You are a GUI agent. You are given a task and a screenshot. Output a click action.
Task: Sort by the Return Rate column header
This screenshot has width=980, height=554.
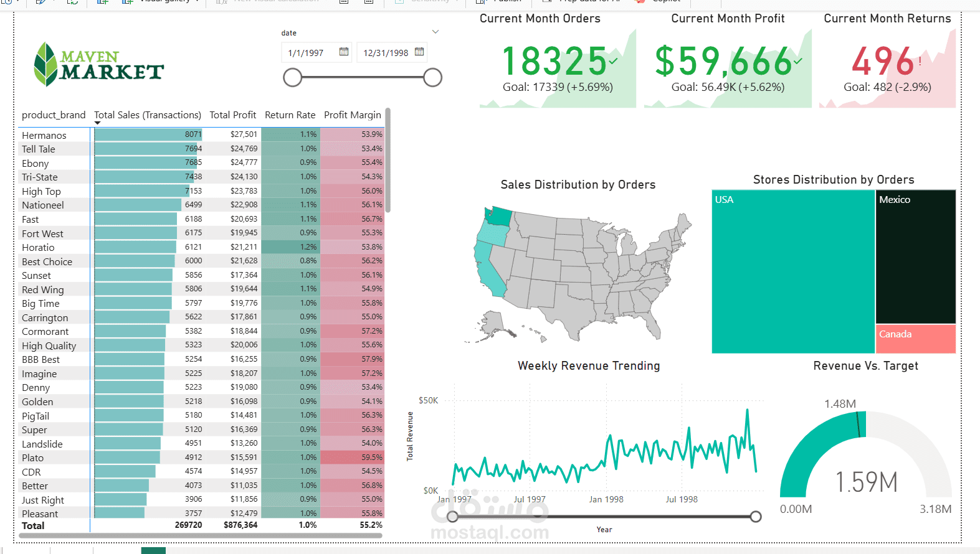pos(290,115)
